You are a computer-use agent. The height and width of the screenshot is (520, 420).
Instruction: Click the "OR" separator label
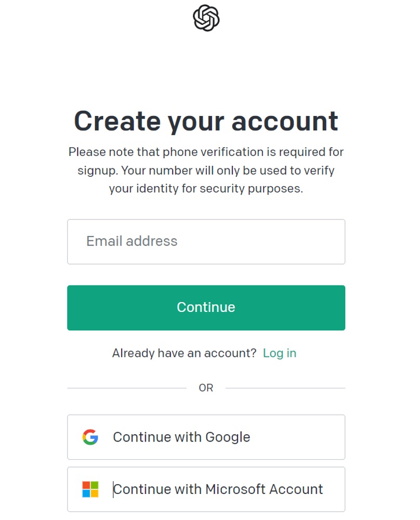(206, 388)
